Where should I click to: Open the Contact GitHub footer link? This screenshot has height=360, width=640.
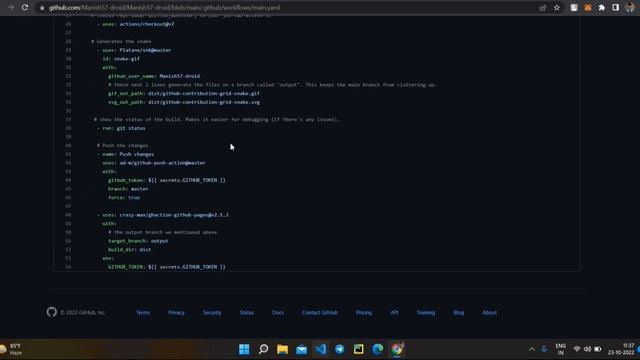(x=320, y=313)
